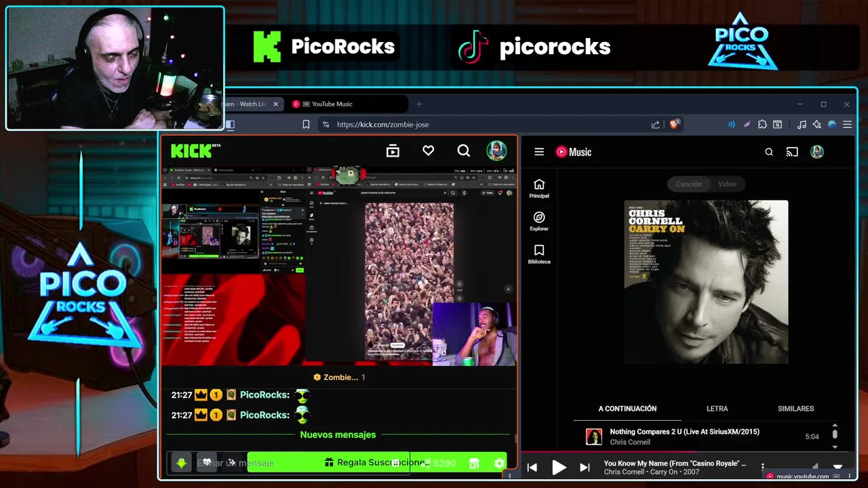The image size is (868, 488).
Task: Open the Kick search magnifier
Action: [x=463, y=151]
